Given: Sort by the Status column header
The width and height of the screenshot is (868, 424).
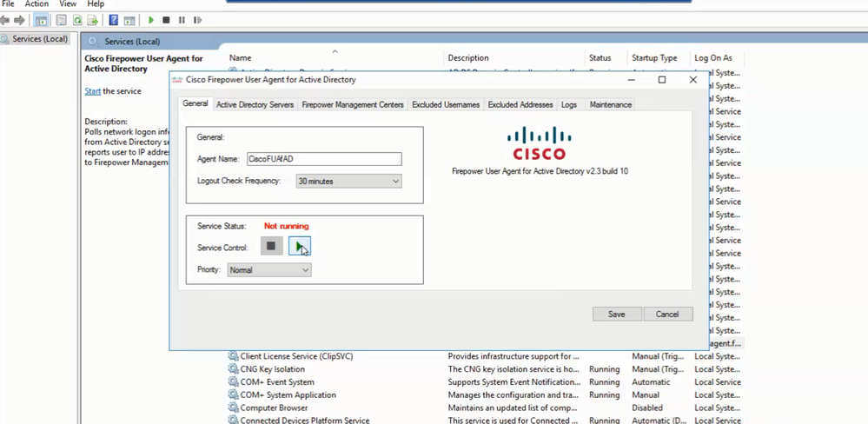Looking at the screenshot, I should [606, 57].
